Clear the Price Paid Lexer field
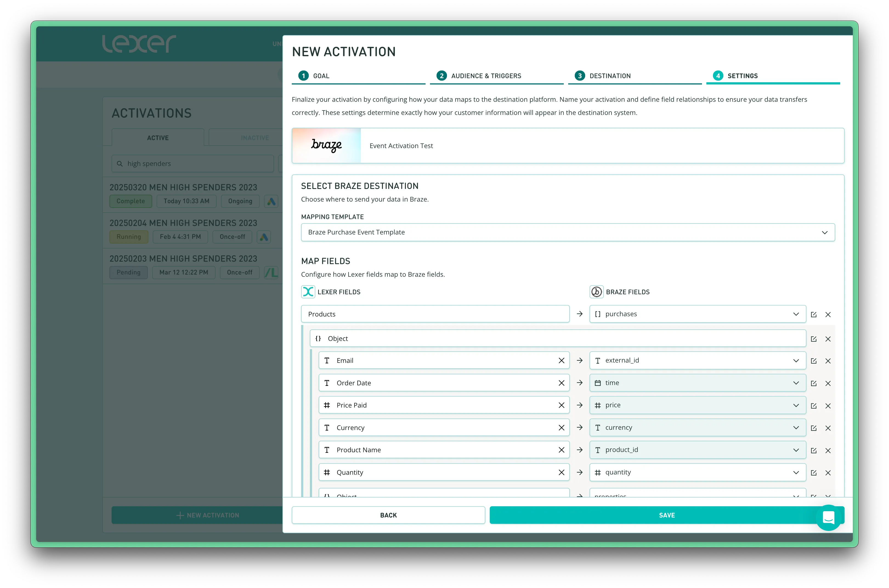889x588 pixels. (x=561, y=405)
